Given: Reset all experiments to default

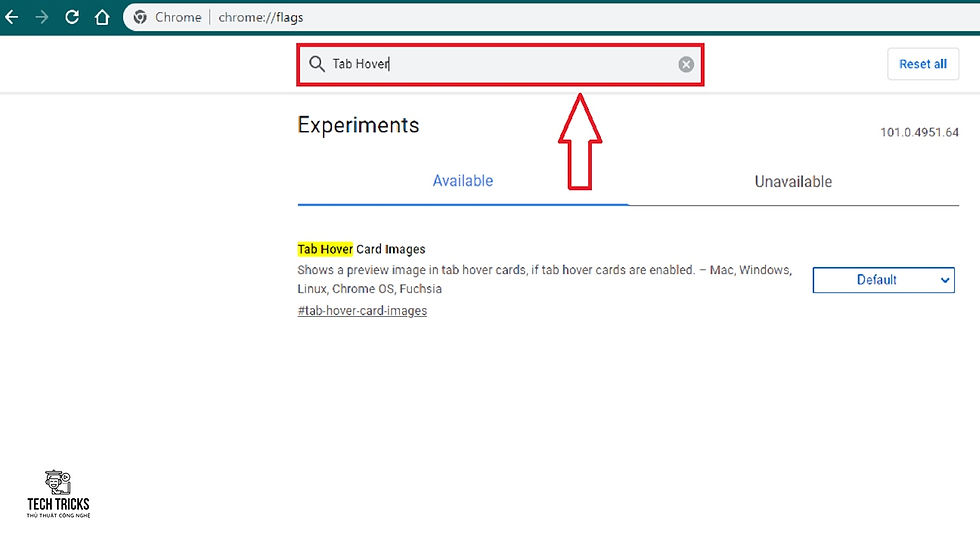Looking at the screenshot, I should pyautogui.click(x=922, y=64).
